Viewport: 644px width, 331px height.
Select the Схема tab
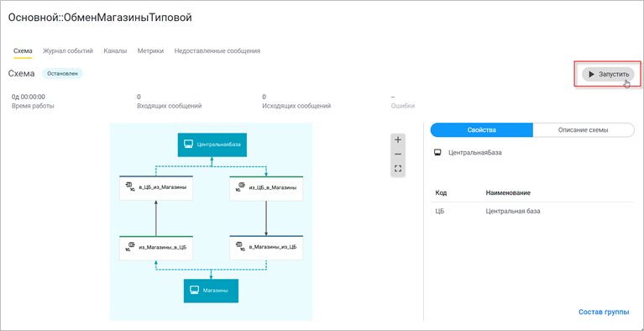click(x=23, y=51)
